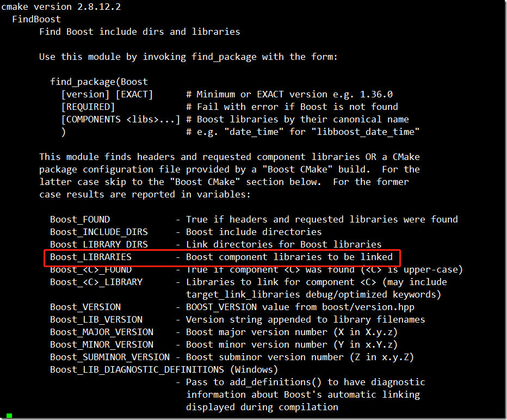
Task: Click the green terminal cursor block
Action: coord(9,416)
